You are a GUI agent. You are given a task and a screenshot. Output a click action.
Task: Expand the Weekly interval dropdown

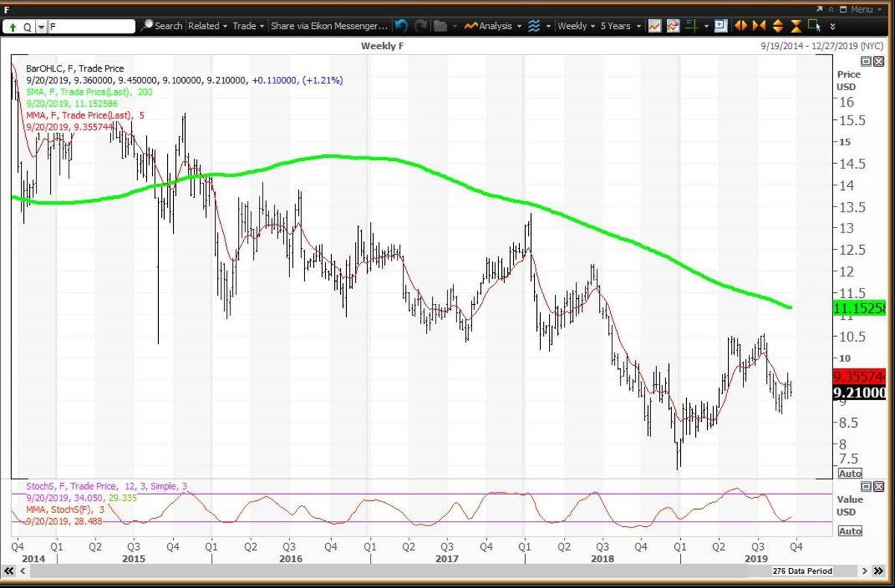(x=577, y=26)
